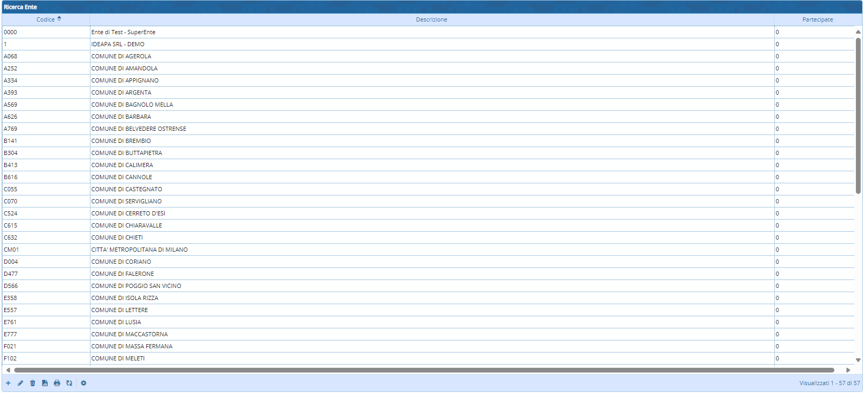868x393 pixels.
Task: Select the COMUNE DI MELETI row
Action: coord(118,358)
